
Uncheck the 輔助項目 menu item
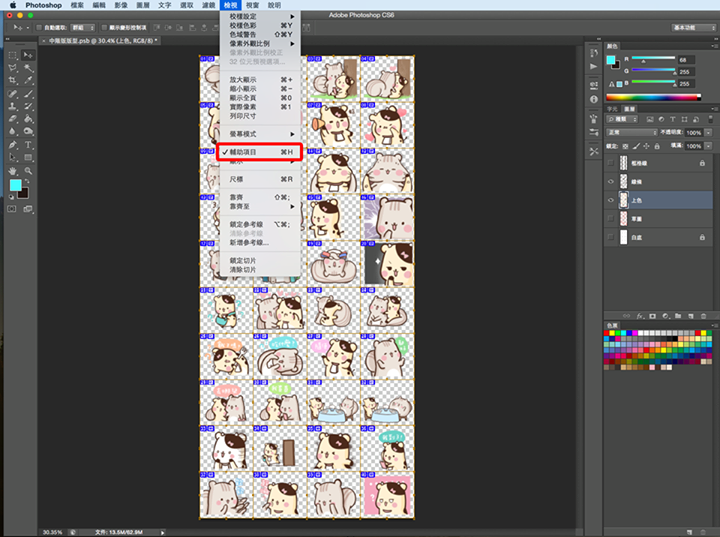(x=259, y=152)
